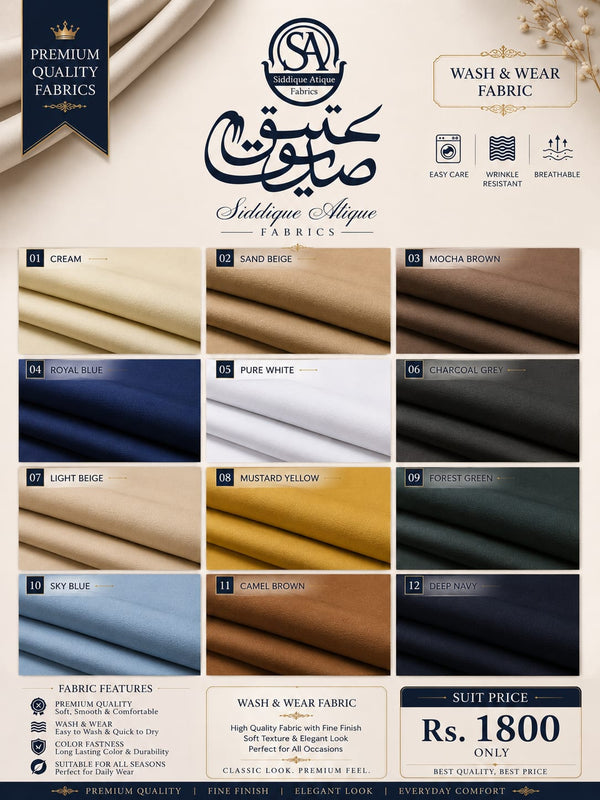Select the Cream fabric swatch
600x800 pixels.
click(x=110, y=301)
